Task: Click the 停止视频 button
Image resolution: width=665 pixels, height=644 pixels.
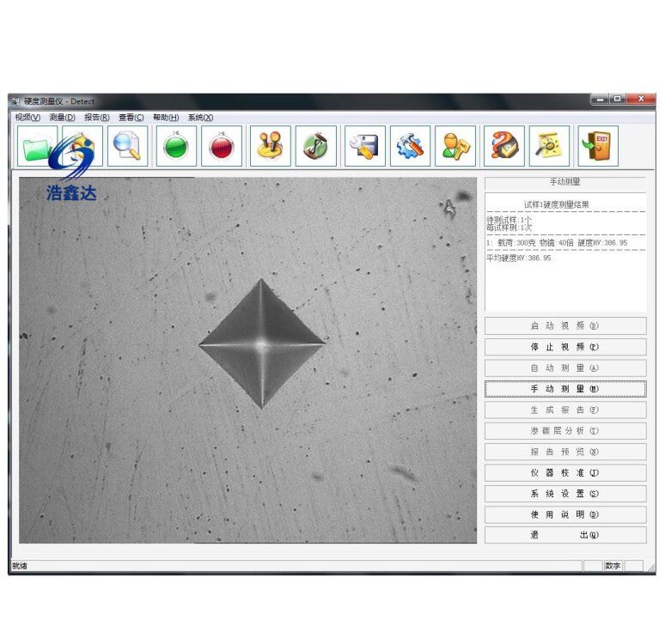Action: tap(564, 347)
